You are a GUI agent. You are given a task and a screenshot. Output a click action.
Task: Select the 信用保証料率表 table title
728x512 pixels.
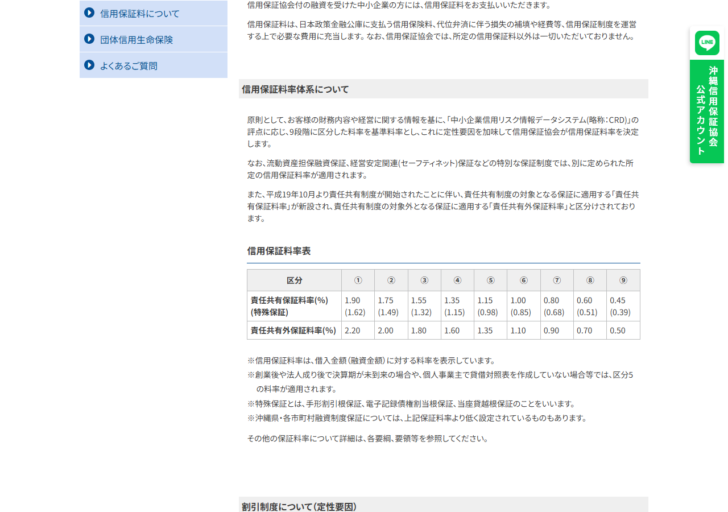[x=279, y=251]
